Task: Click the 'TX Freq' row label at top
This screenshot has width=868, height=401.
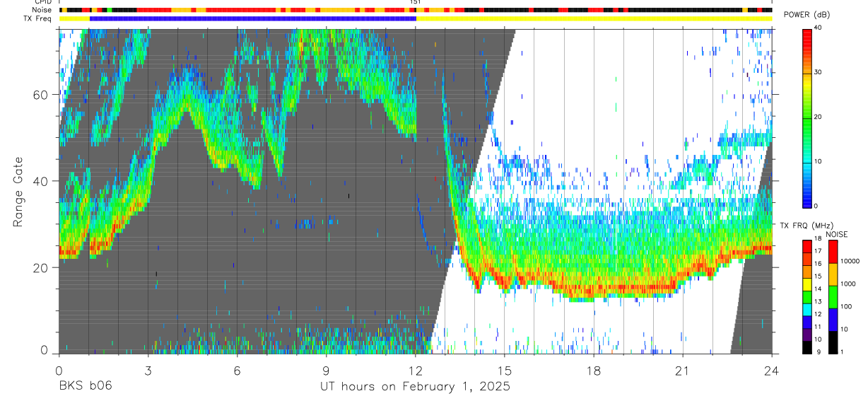Action: pyautogui.click(x=38, y=18)
